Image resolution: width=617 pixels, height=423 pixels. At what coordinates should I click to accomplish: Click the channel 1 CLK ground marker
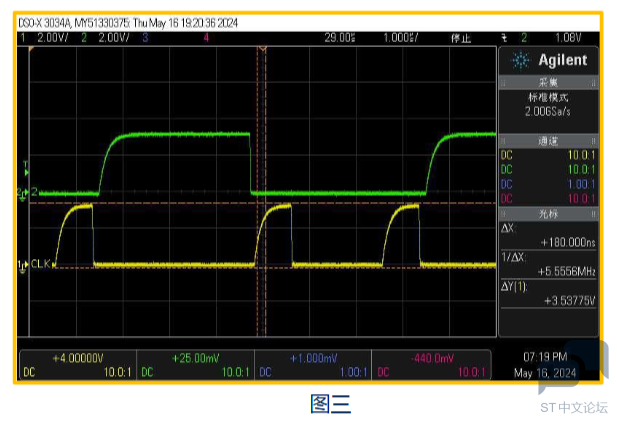click(x=24, y=265)
